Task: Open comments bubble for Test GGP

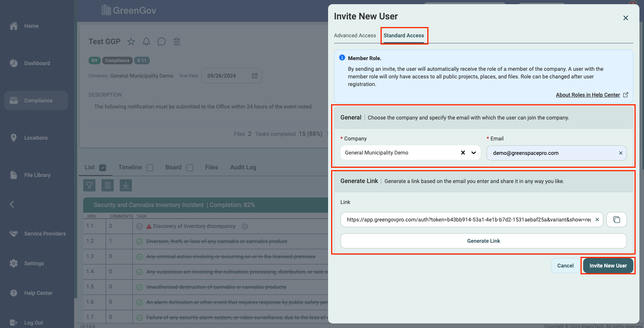Action: point(162,41)
